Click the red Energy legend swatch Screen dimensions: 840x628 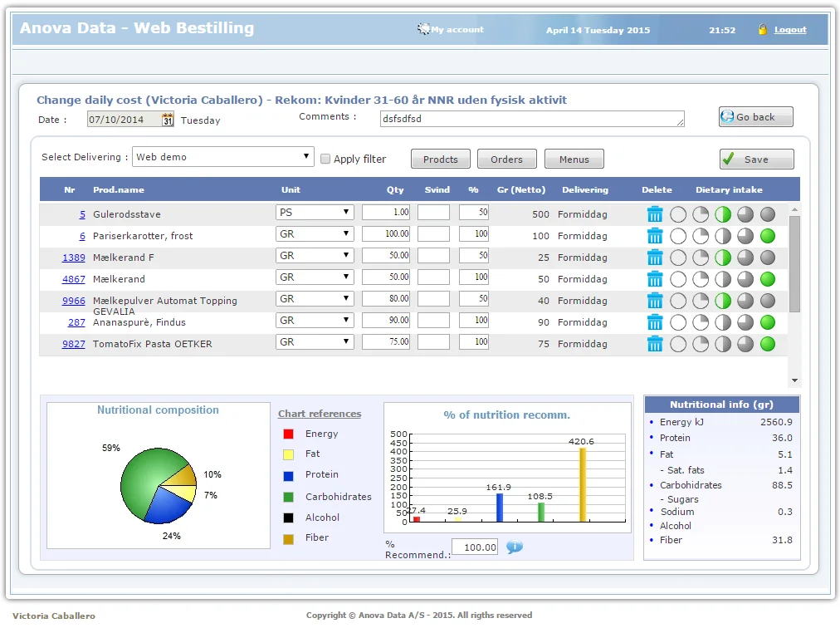[288, 434]
